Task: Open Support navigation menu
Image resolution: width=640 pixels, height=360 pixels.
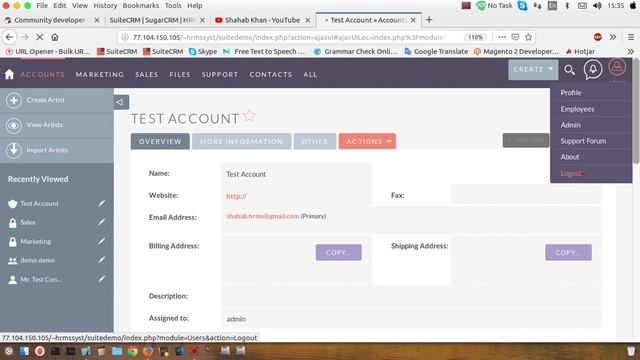Action: [x=220, y=75]
